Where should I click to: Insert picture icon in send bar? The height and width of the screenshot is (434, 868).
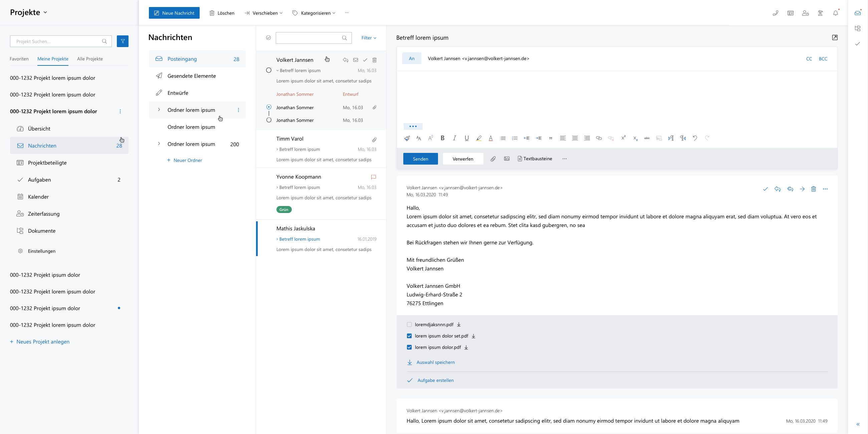(x=507, y=159)
